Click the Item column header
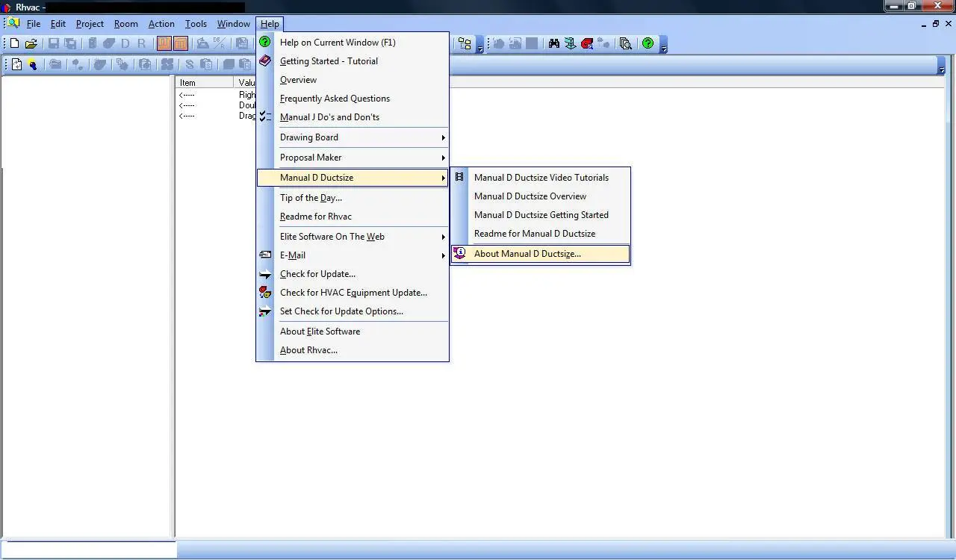 (x=205, y=83)
